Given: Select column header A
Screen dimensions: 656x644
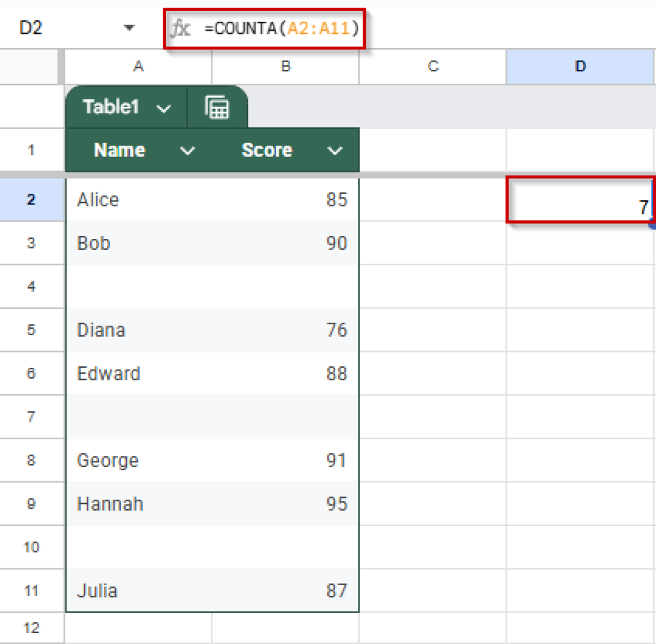Looking at the screenshot, I should (138, 66).
